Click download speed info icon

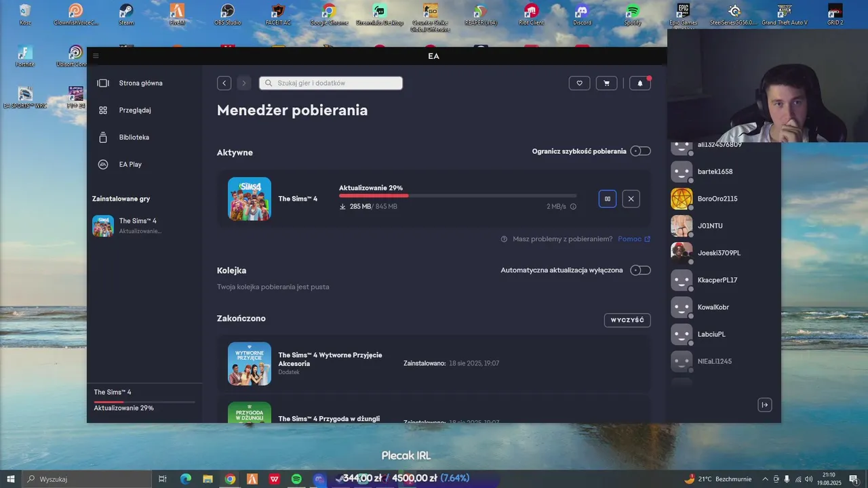(573, 207)
